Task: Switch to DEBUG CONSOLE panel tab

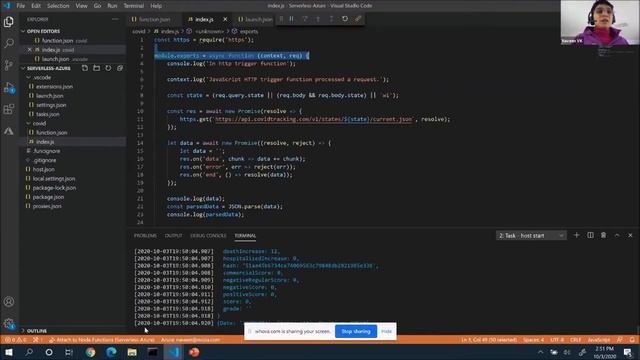Action: (x=208, y=236)
